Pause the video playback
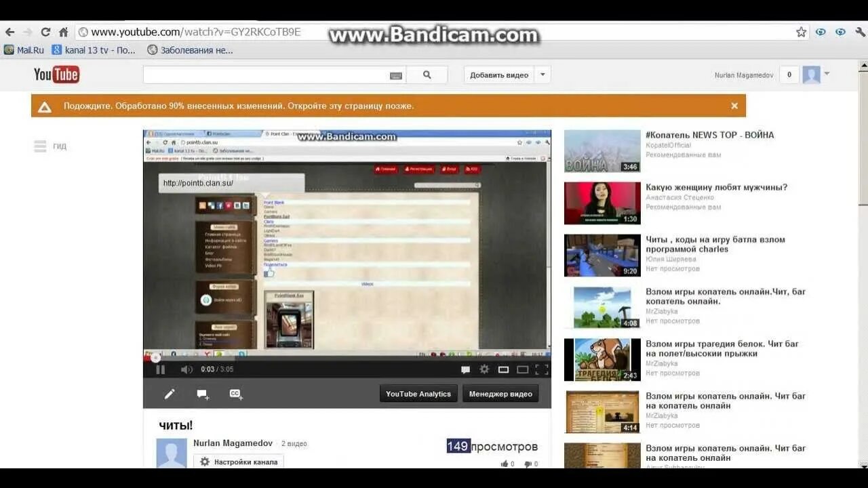The image size is (868, 488). pyautogui.click(x=161, y=369)
